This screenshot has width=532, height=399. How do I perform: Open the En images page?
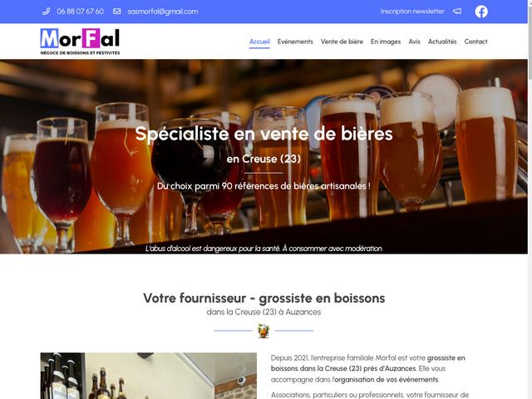[x=386, y=42]
